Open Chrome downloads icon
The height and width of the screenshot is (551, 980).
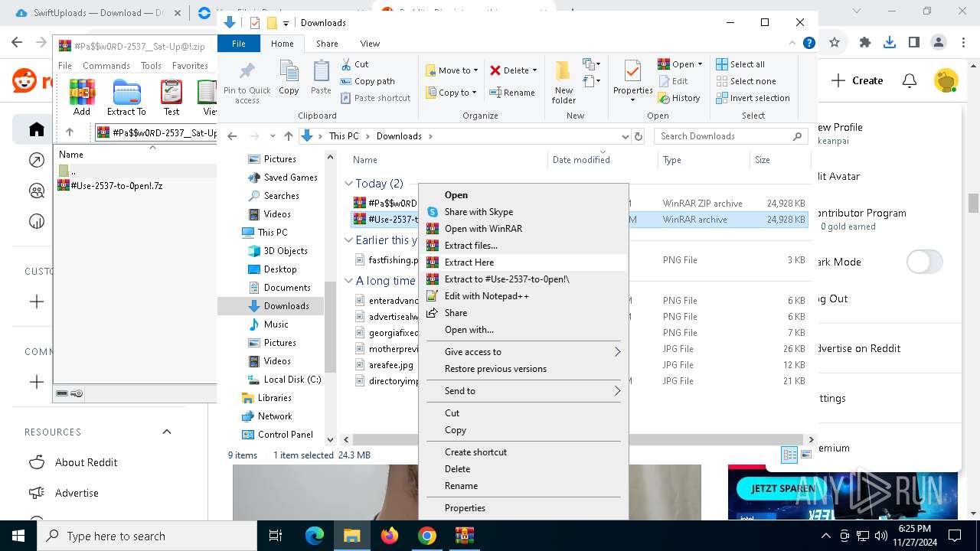tap(890, 43)
